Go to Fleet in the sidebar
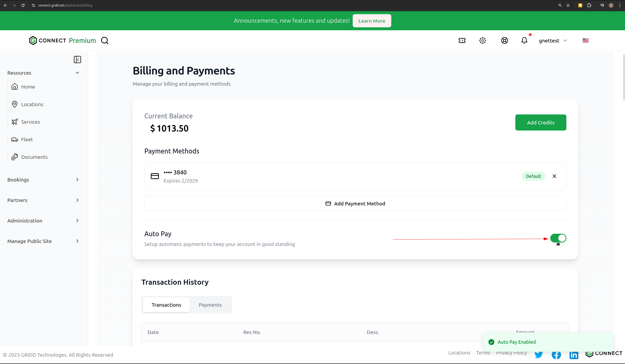Screen dimensions: 625x364 click(x=27, y=140)
